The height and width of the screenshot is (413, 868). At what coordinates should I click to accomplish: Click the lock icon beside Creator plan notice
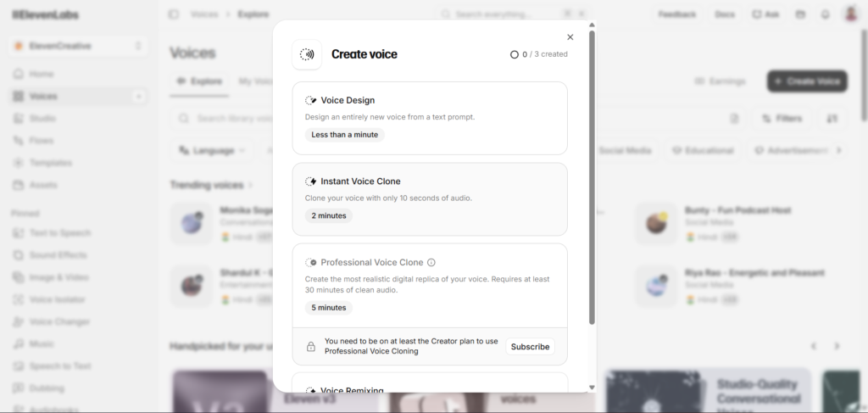click(311, 347)
